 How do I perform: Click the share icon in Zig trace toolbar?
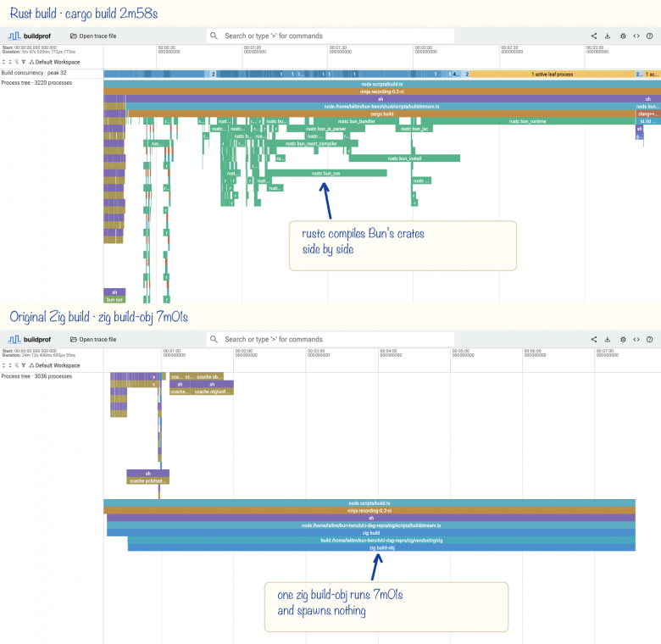[x=594, y=339]
